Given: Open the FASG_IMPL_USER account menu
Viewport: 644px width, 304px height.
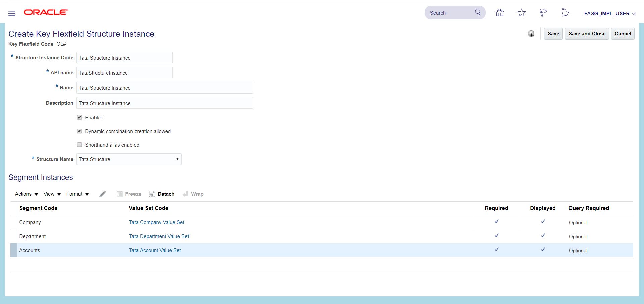Looking at the screenshot, I should tap(609, 14).
